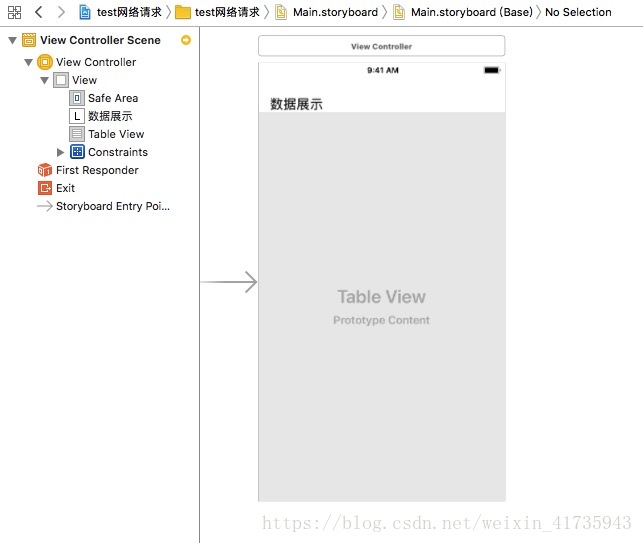Click the label L icon for 数据展示
The height and width of the screenshot is (543, 643).
pos(77,116)
